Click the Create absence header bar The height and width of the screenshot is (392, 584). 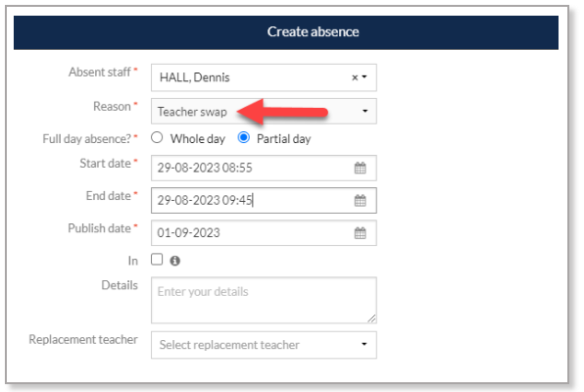click(286, 32)
